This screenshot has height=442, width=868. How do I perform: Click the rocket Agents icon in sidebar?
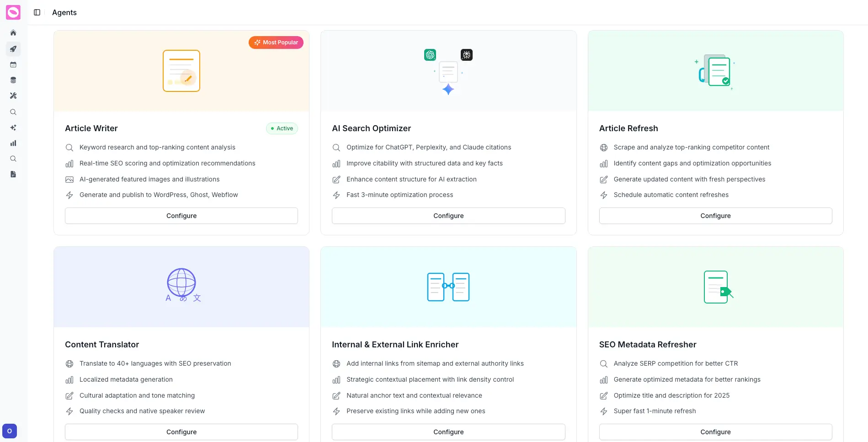13,49
